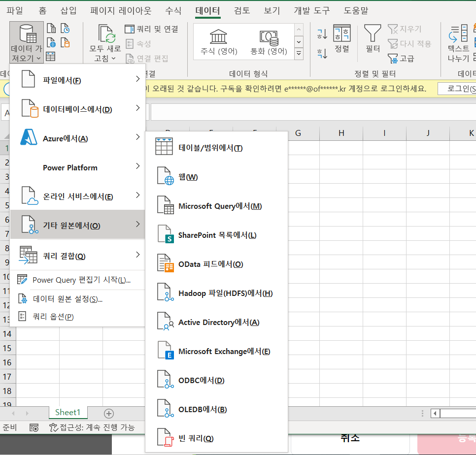This screenshot has width=476, height=455.
Task: Click the 로그인 sign-in button
Action: point(457,89)
